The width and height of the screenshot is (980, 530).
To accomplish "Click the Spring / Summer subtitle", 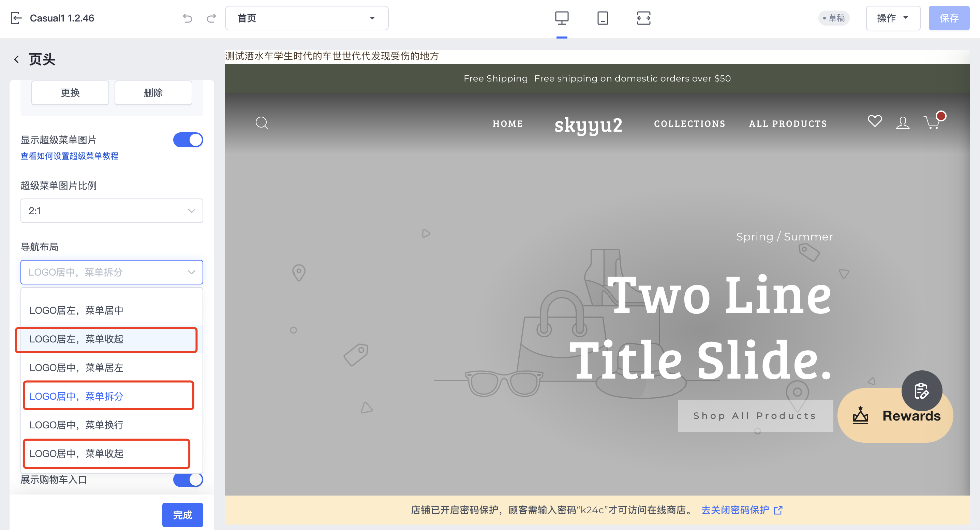I will (785, 237).
